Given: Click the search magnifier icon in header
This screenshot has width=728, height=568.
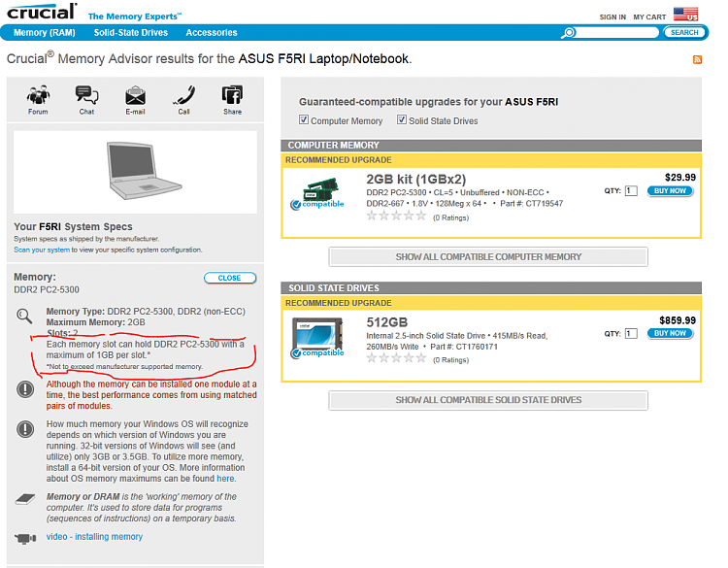Looking at the screenshot, I should [568, 32].
